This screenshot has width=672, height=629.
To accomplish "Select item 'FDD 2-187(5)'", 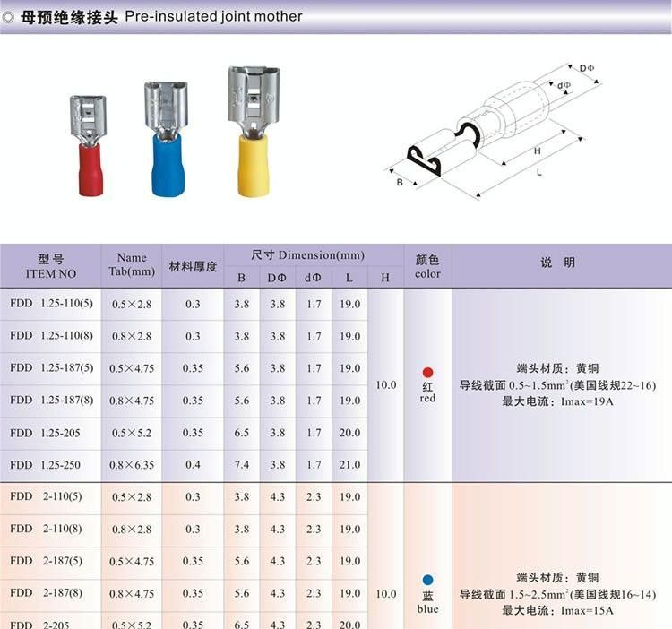I will click(46, 561).
